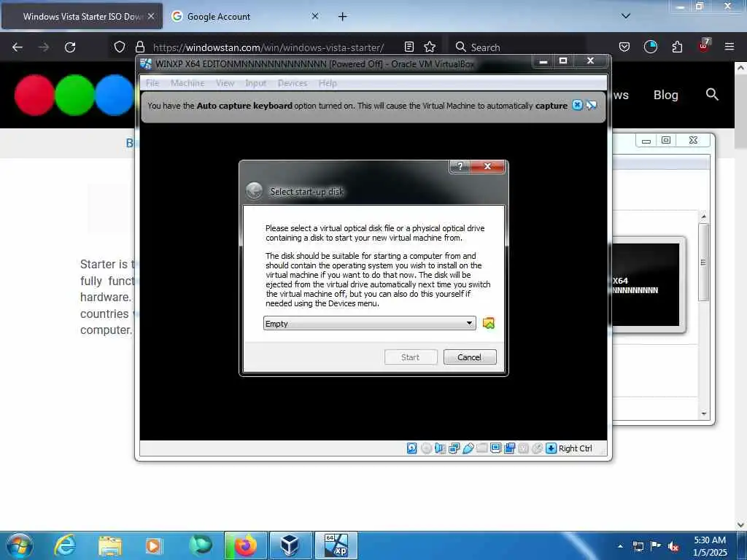Click the tracking protection shield icon
Screen dimensions: 747x560
coord(120,47)
